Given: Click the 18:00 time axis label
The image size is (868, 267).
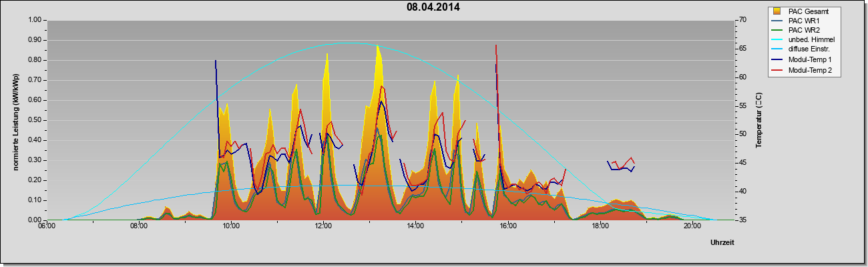Looking at the screenshot, I should pyautogui.click(x=600, y=225).
